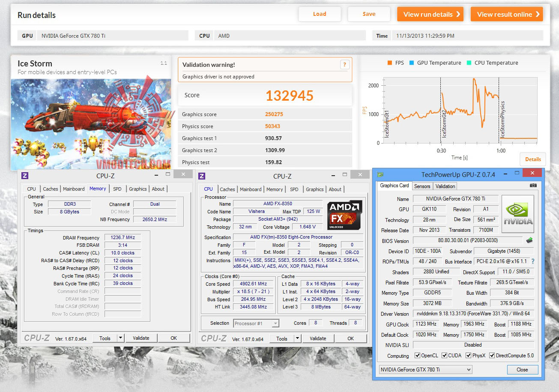
Task: Click the Z icon of the Memory CPU-Z window
Action: point(25,175)
